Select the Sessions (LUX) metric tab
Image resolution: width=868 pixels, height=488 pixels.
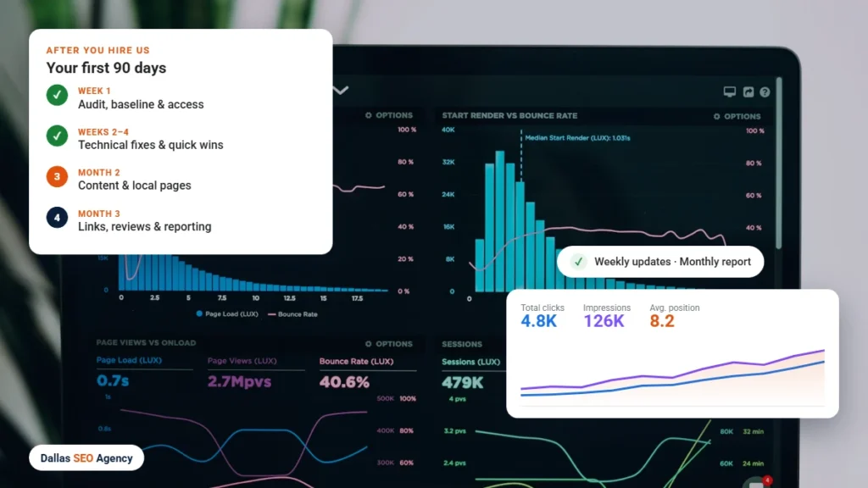point(470,362)
